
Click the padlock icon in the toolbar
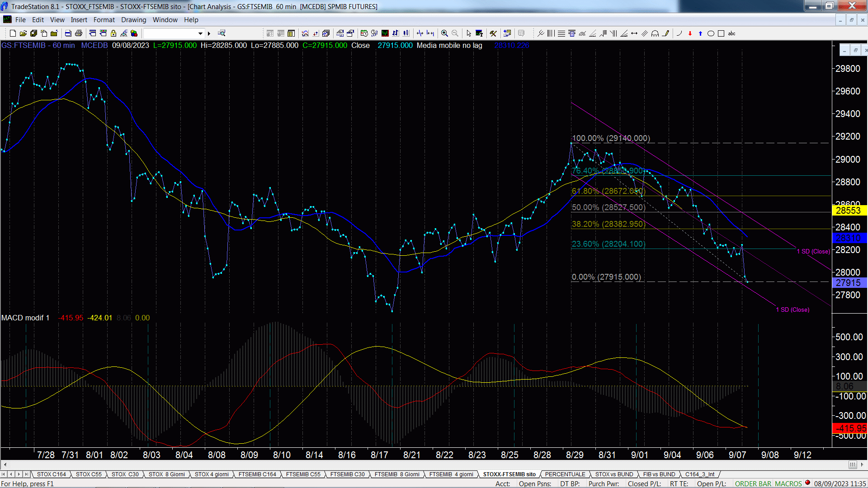113,33
